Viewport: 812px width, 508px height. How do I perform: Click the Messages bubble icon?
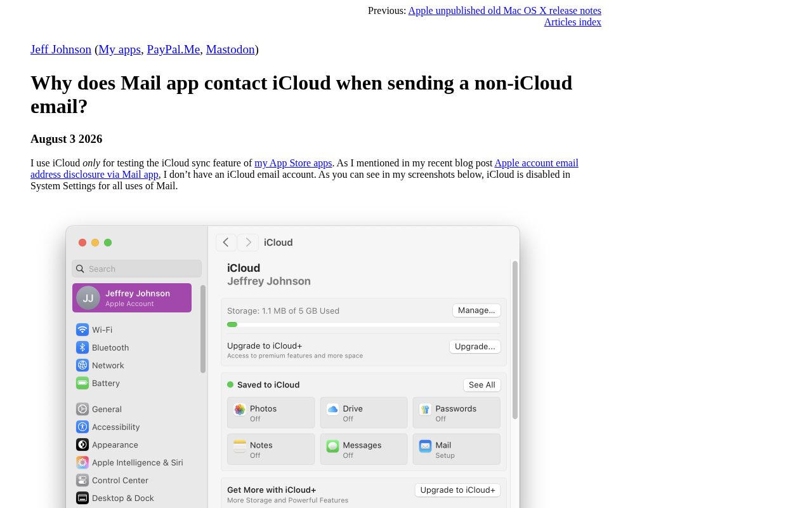point(332,446)
